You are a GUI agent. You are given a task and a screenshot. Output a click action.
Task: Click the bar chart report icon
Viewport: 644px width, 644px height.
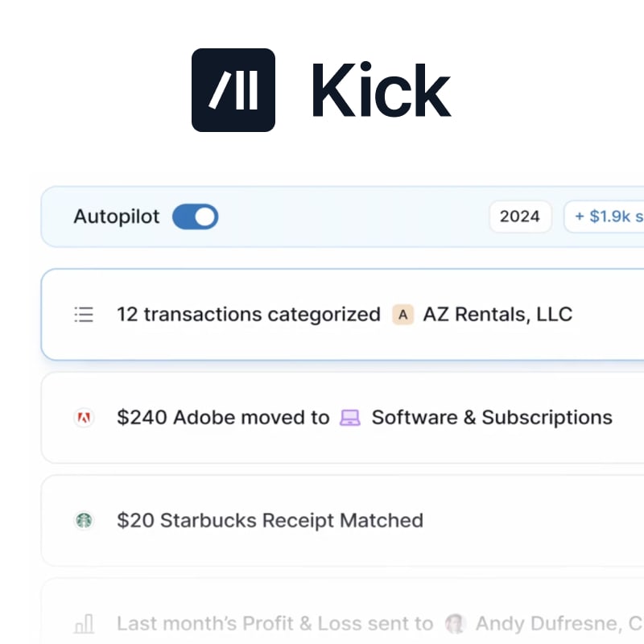(84, 624)
